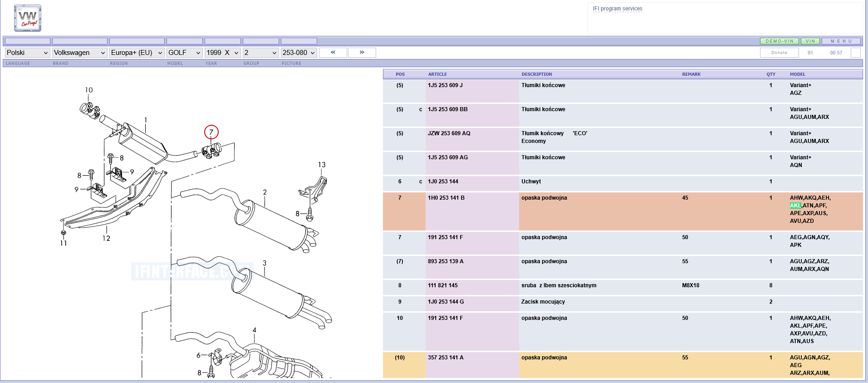Click the MODEL column header
The height and width of the screenshot is (383, 868).
798,74
